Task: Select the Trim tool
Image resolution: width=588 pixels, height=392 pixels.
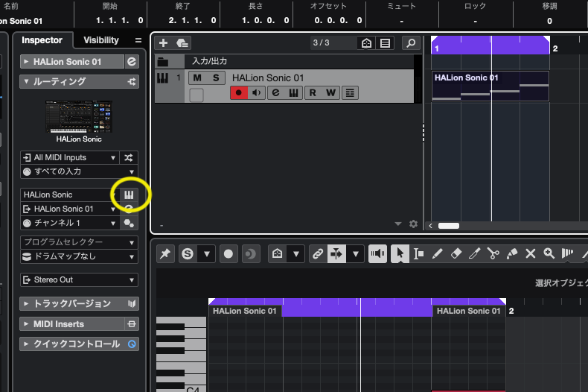Action: pyautogui.click(x=474, y=254)
